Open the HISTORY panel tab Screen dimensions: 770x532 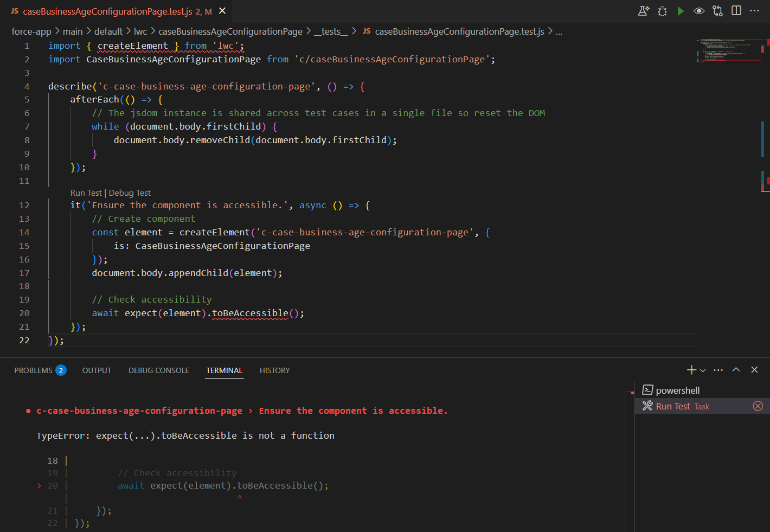coord(274,370)
